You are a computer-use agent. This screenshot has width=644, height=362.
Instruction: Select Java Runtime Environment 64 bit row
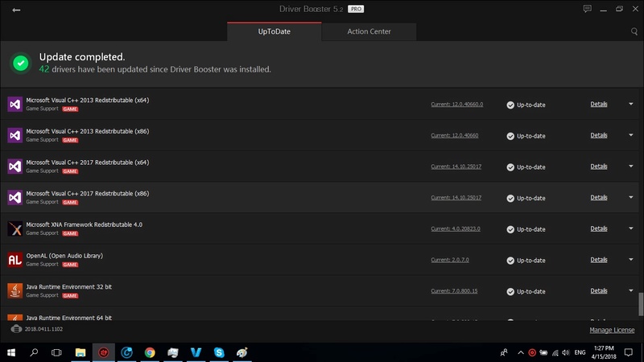pyautogui.click(x=320, y=314)
